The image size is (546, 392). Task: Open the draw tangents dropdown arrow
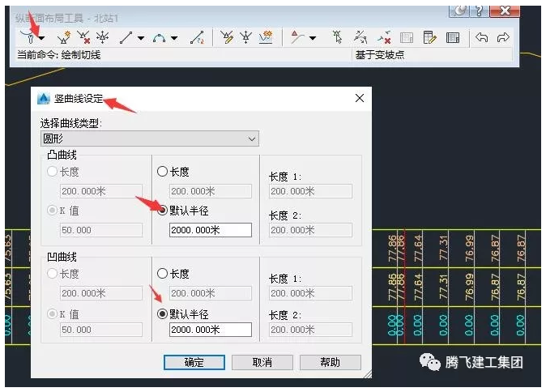point(42,38)
